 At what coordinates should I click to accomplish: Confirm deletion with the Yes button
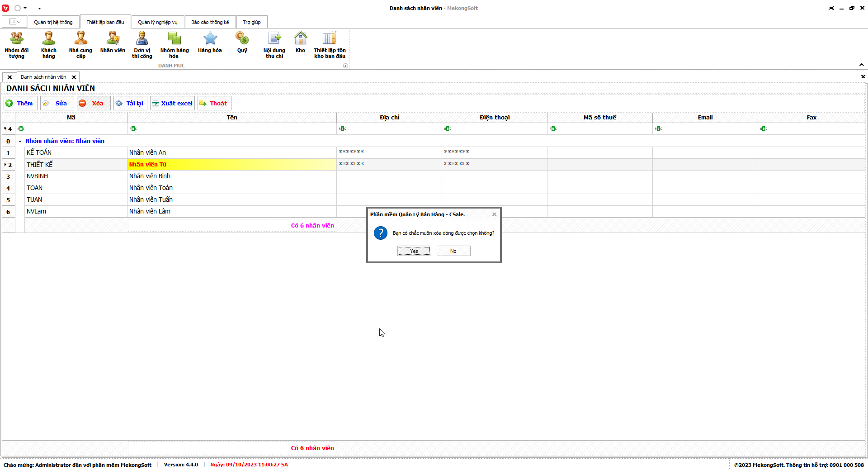coord(414,251)
